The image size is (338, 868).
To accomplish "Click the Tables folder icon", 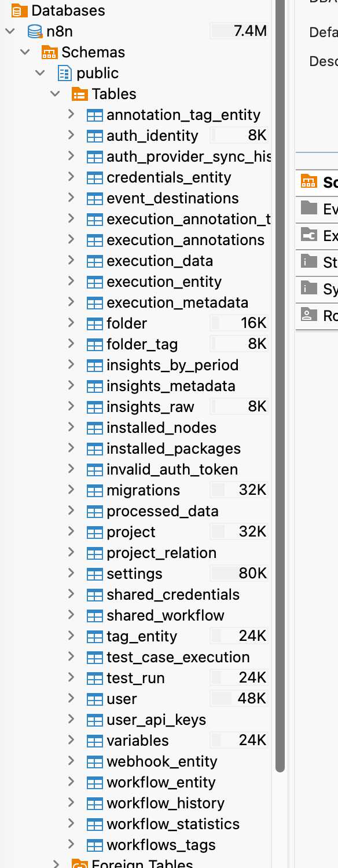I will click(x=80, y=94).
